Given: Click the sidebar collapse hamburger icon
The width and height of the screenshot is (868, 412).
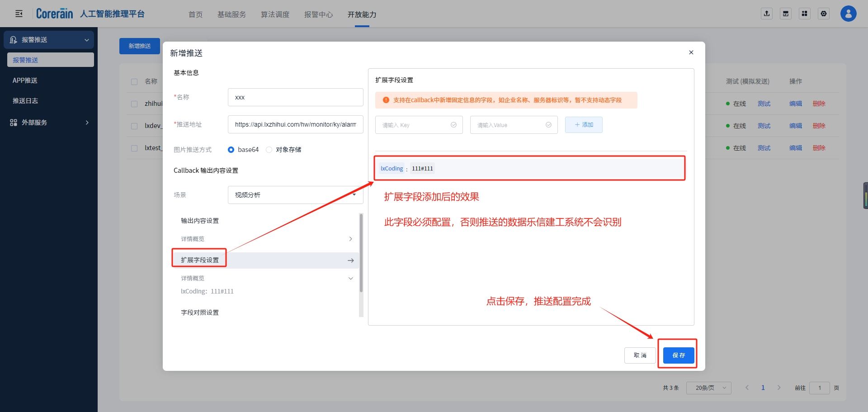Looking at the screenshot, I should [19, 14].
